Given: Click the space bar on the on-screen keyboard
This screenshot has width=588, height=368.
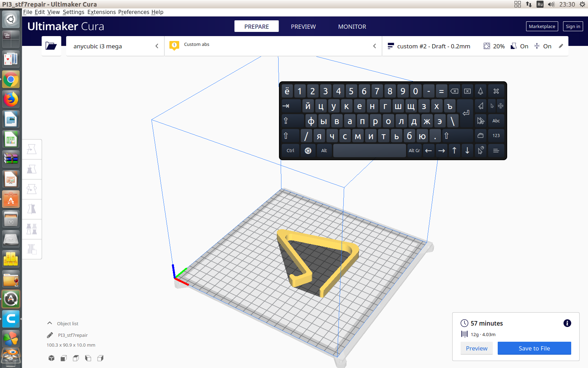Looking at the screenshot, I should [370, 151].
